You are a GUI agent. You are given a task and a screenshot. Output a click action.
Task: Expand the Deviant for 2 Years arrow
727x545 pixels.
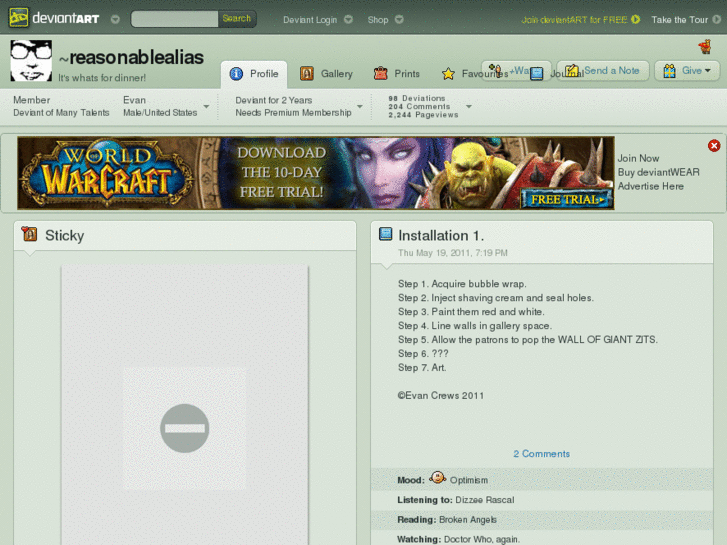tap(360, 107)
